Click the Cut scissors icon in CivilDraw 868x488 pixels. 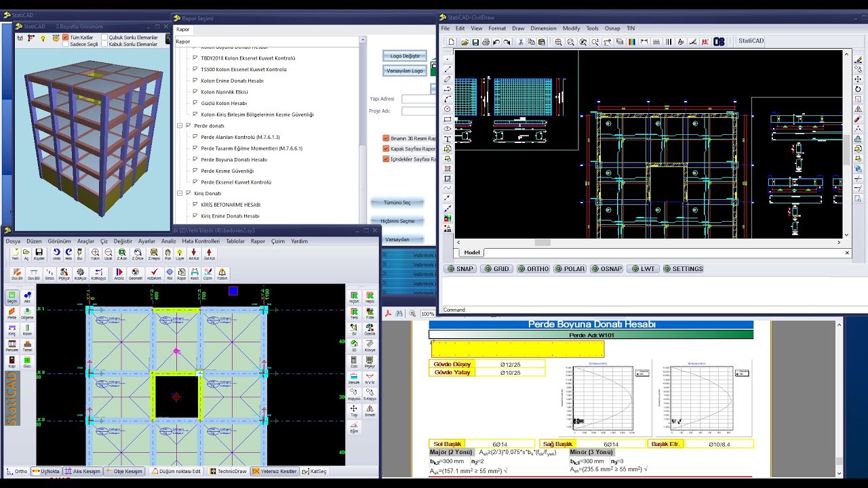click(x=521, y=42)
